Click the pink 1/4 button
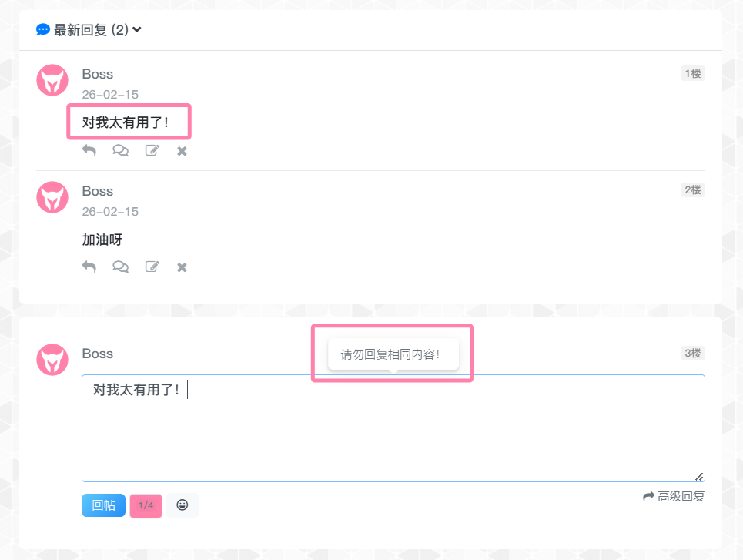This screenshot has width=743, height=560. tap(146, 505)
